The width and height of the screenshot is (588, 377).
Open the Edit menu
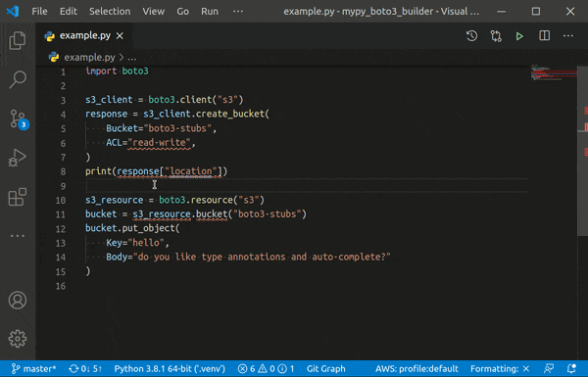click(x=69, y=11)
